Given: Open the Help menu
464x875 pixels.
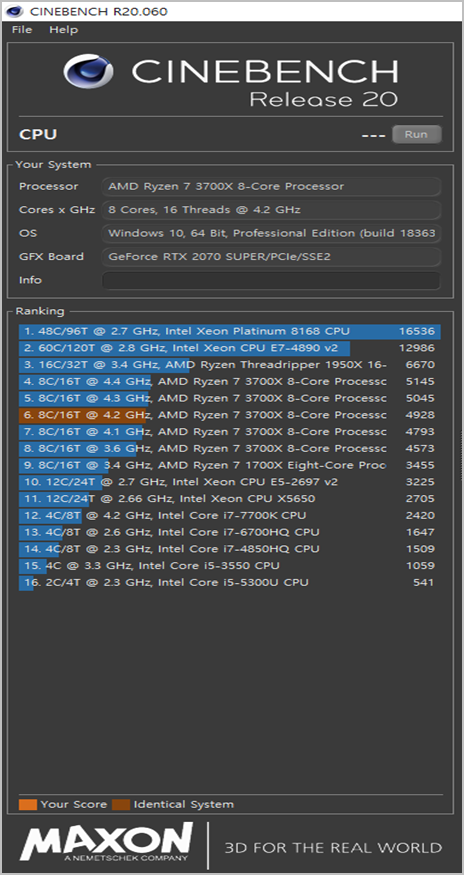Looking at the screenshot, I should point(63,30).
